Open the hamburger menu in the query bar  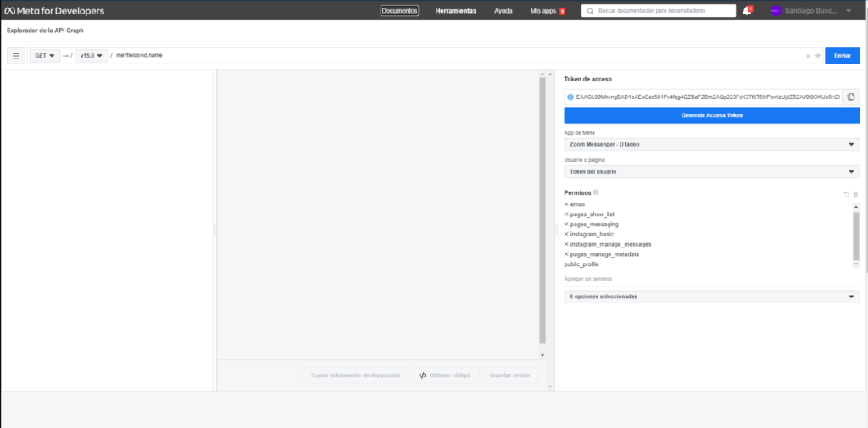(15, 56)
